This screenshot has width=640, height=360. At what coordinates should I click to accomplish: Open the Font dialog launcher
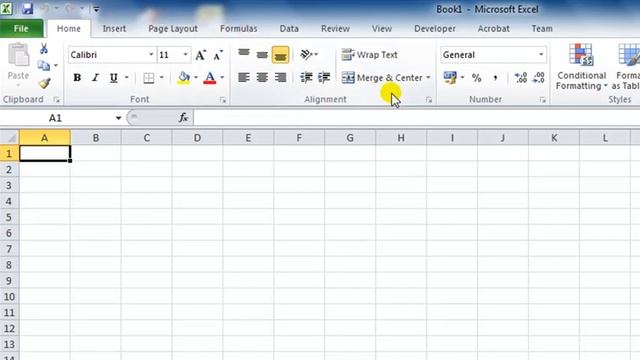click(x=223, y=100)
